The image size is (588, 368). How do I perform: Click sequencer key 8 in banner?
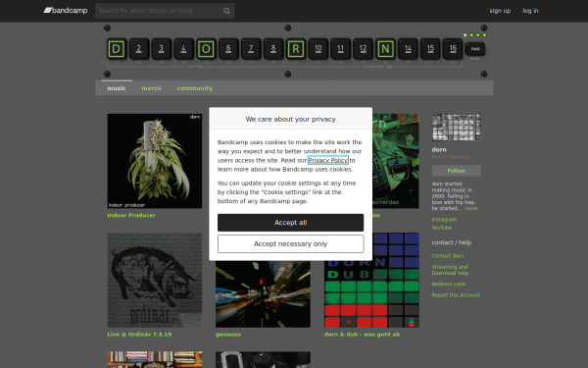tap(273, 49)
